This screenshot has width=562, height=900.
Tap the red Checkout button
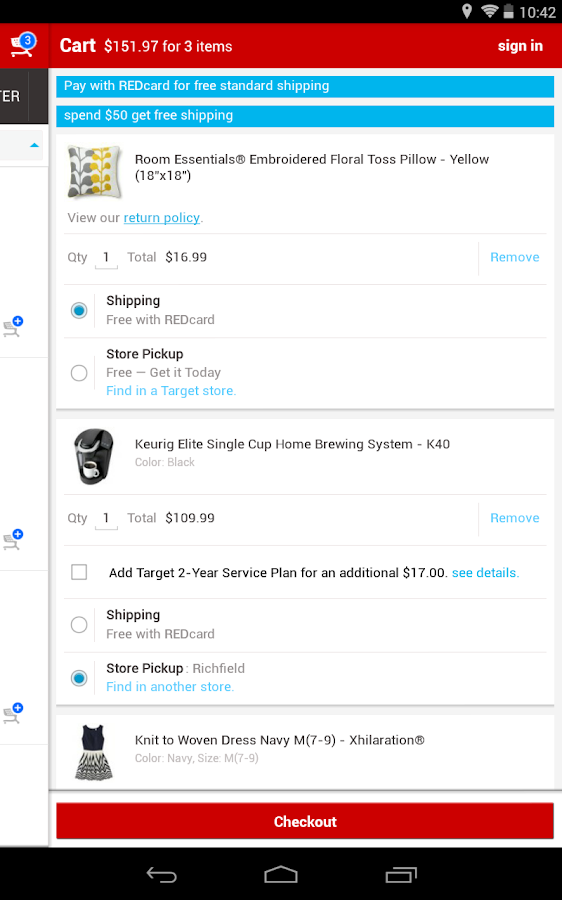tap(305, 821)
